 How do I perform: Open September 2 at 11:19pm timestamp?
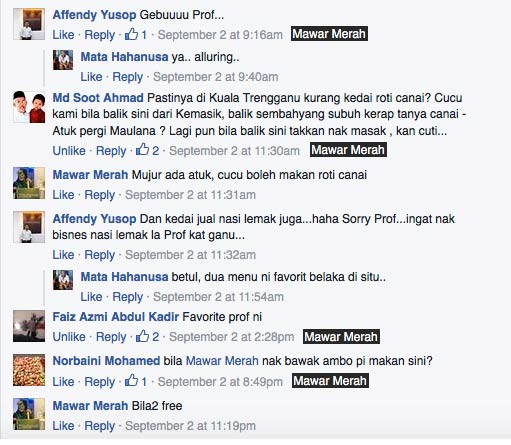[190, 426]
